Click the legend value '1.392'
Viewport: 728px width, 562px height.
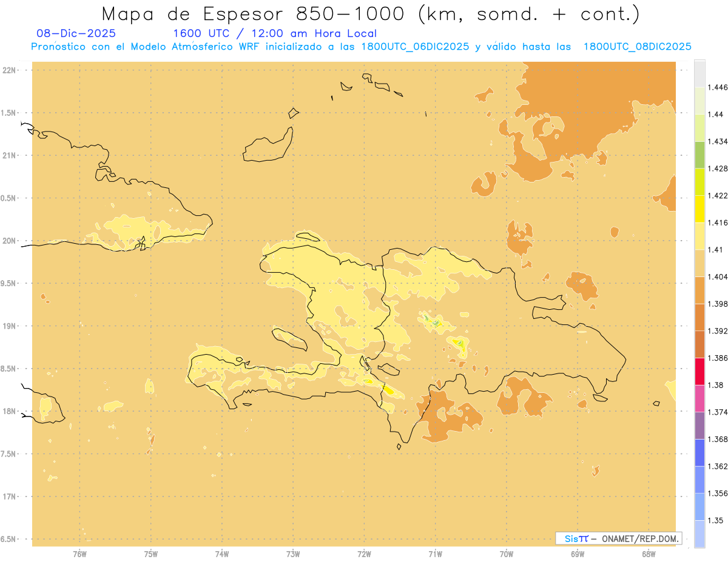718,331
